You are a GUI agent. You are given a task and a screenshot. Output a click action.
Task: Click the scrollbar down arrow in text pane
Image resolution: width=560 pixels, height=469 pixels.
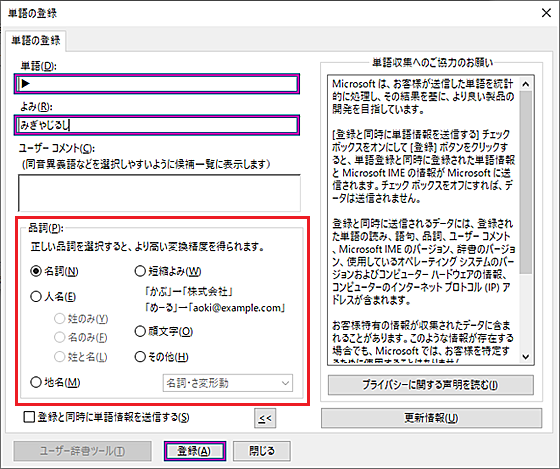(526, 356)
